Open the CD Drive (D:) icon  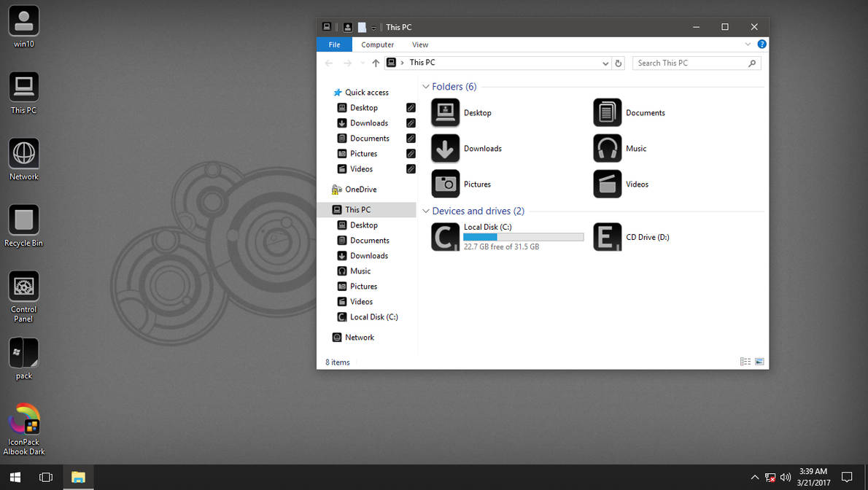[x=607, y=237]
